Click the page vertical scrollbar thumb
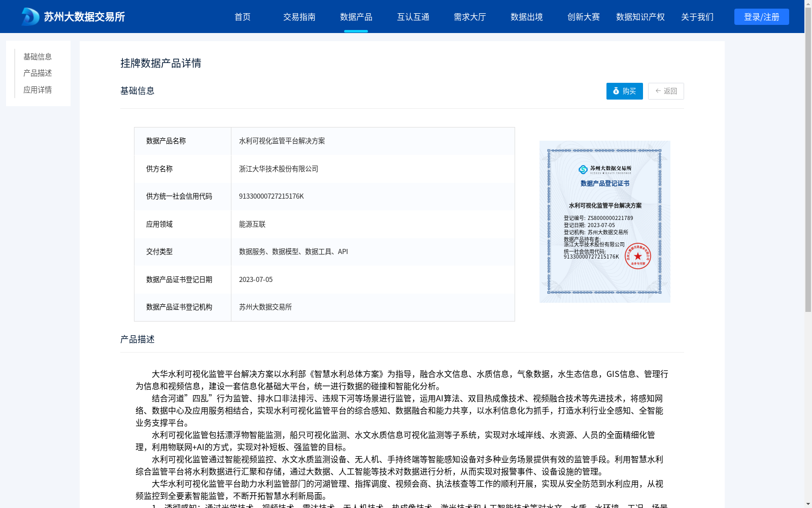The image size is (812, 508). pyautogui.click(x=808, y=159)
